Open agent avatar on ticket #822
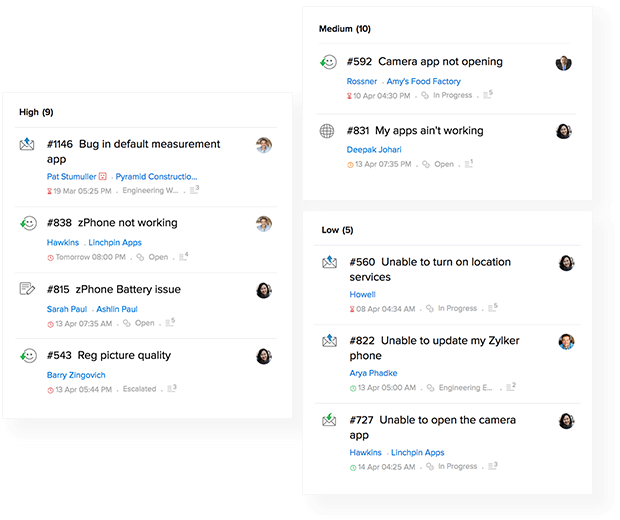This screenshot has height=520, width=620. [x=567, y=342]
